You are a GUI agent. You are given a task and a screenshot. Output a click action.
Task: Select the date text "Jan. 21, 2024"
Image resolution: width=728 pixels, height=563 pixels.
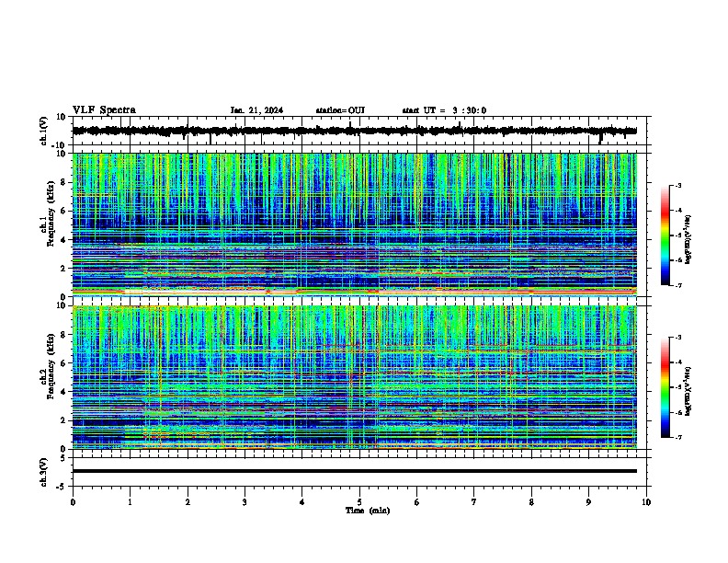click(256, 110)
